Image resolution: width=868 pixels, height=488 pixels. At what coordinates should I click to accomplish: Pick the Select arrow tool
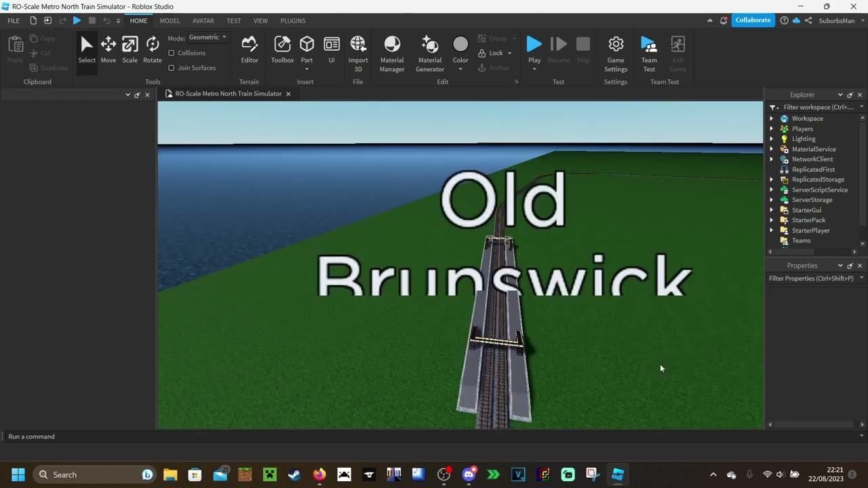(87, 51)
